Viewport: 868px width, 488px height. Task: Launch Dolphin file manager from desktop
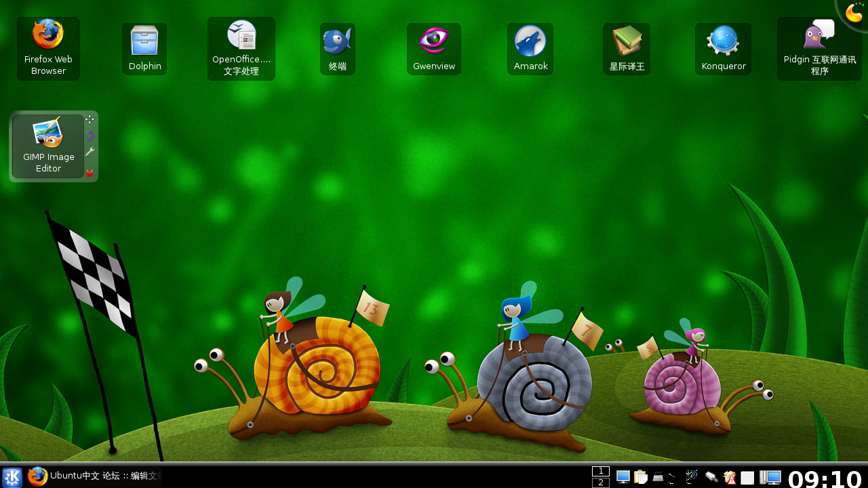point(144,49)
